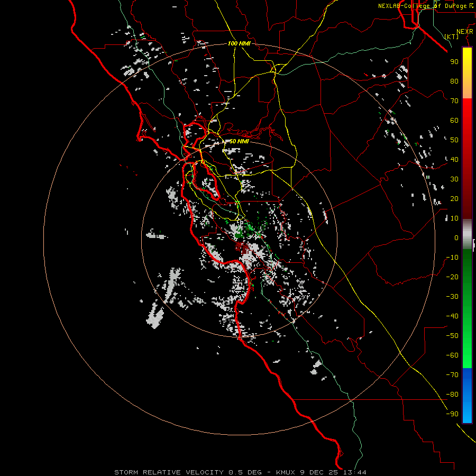
Task: Click the -90 value on velocity scale
Action: 452,414
